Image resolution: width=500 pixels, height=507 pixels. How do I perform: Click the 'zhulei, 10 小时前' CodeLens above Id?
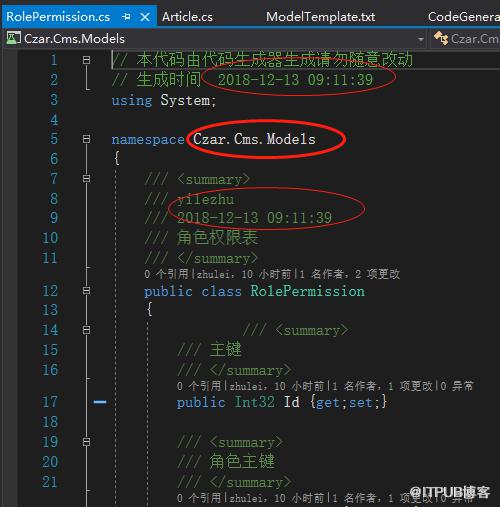pos(277,386)
